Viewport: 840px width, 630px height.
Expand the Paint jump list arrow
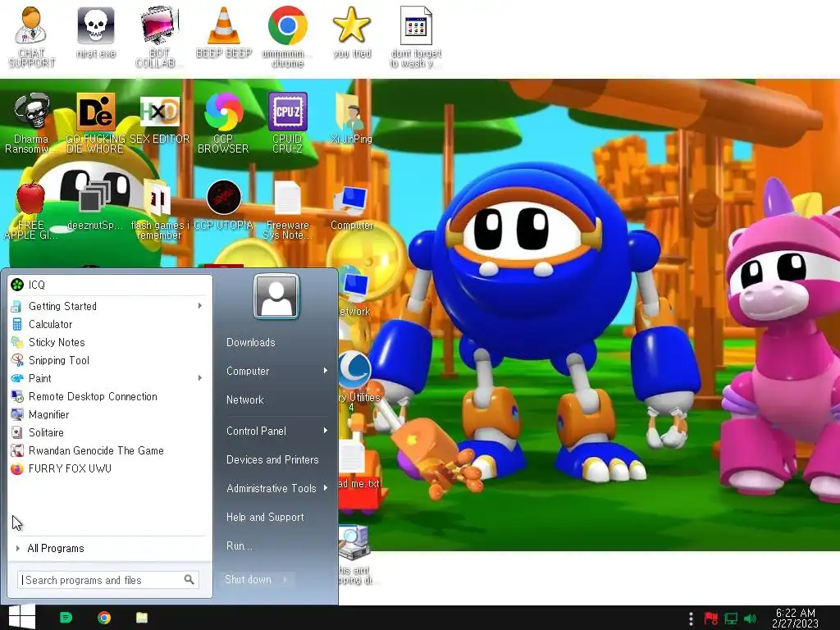(x=200, y=378)
